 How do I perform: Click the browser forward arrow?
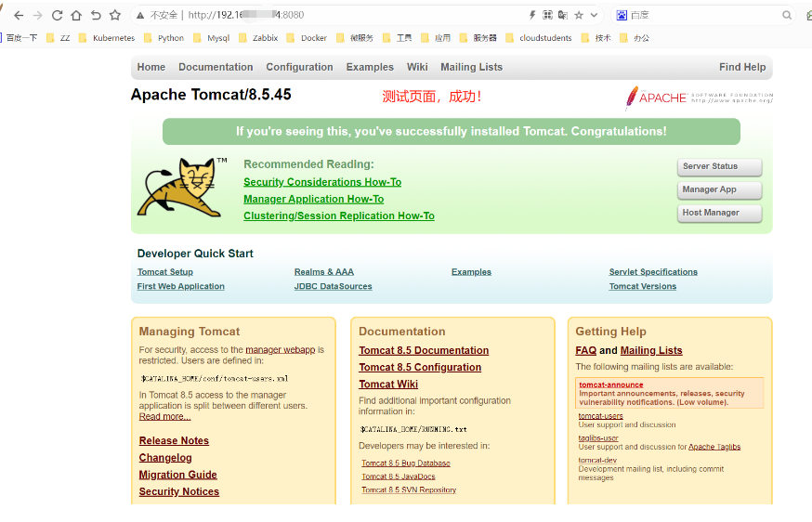pos(38,16)
